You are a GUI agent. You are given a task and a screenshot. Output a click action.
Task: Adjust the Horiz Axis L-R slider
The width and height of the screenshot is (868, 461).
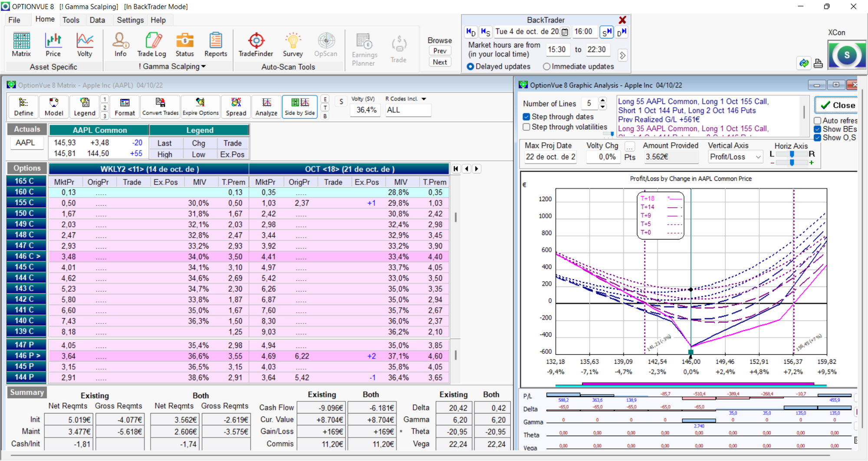[792, 154]
